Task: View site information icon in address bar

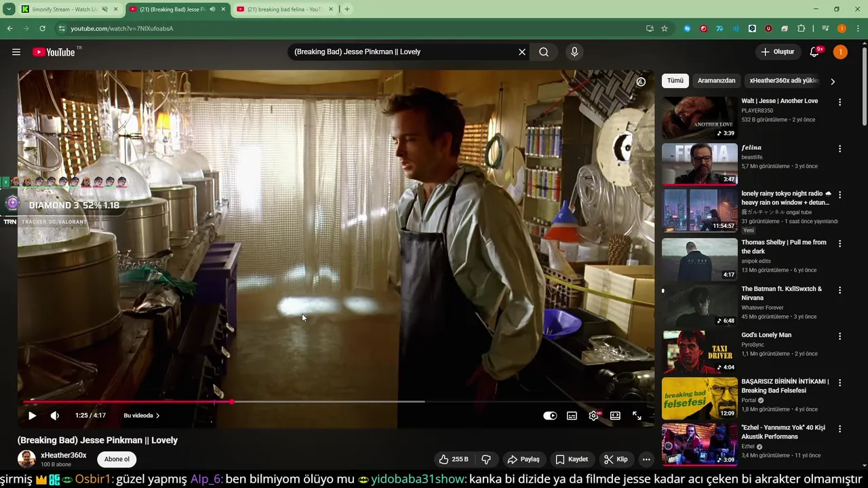Action: point(61,28)
